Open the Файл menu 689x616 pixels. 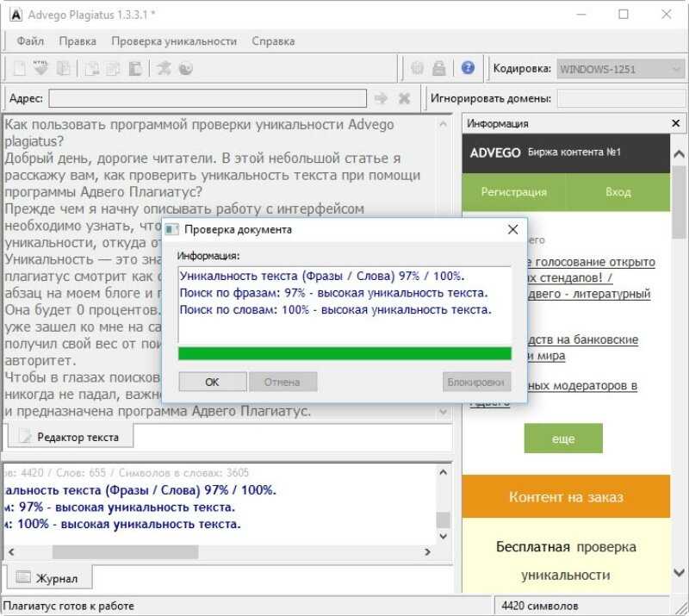30,41
